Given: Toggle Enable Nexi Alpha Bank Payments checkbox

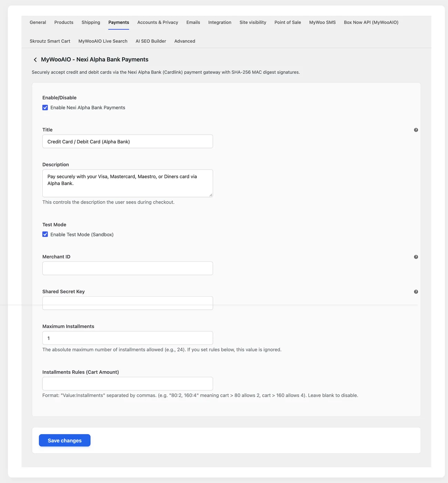Looking at the screenshot, I should [45, 107].
